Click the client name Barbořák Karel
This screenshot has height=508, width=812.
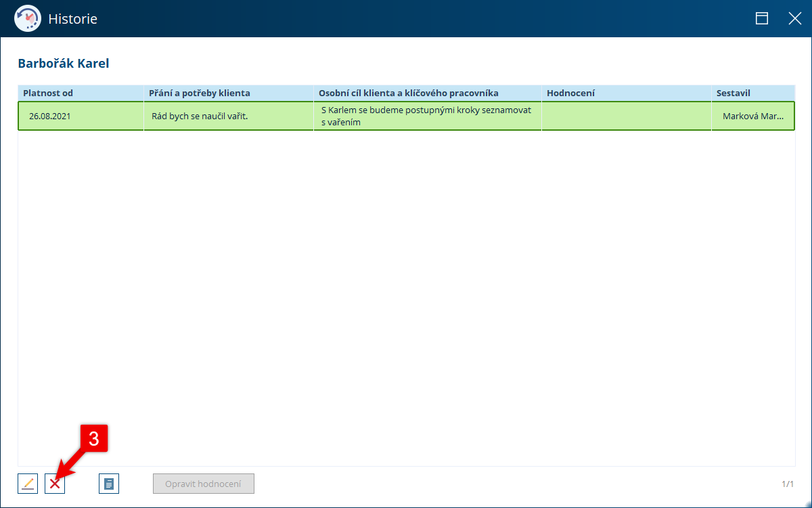(x=63, y=64)
